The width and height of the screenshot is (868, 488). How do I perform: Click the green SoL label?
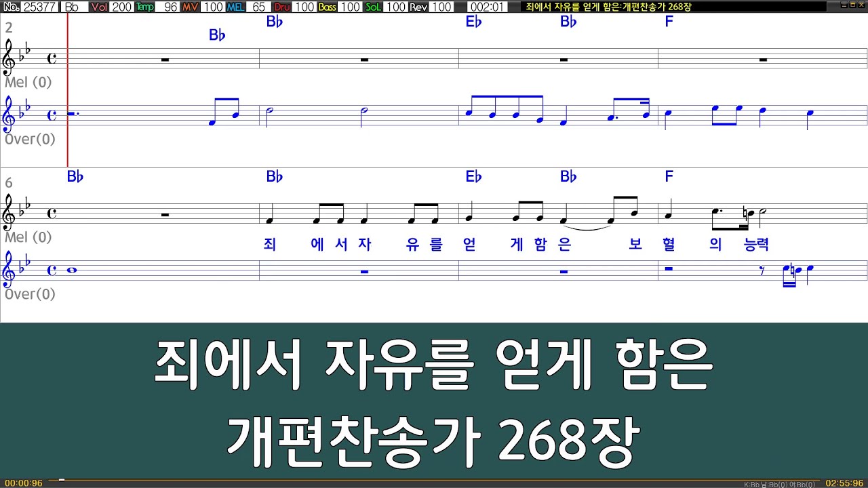point(373,7)
